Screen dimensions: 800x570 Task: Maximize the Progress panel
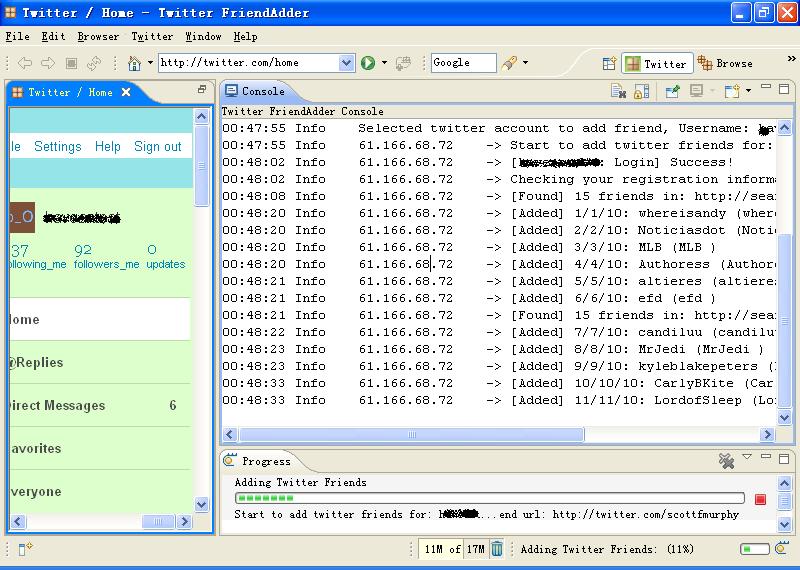pyautogui.click(x=784, y=458)
